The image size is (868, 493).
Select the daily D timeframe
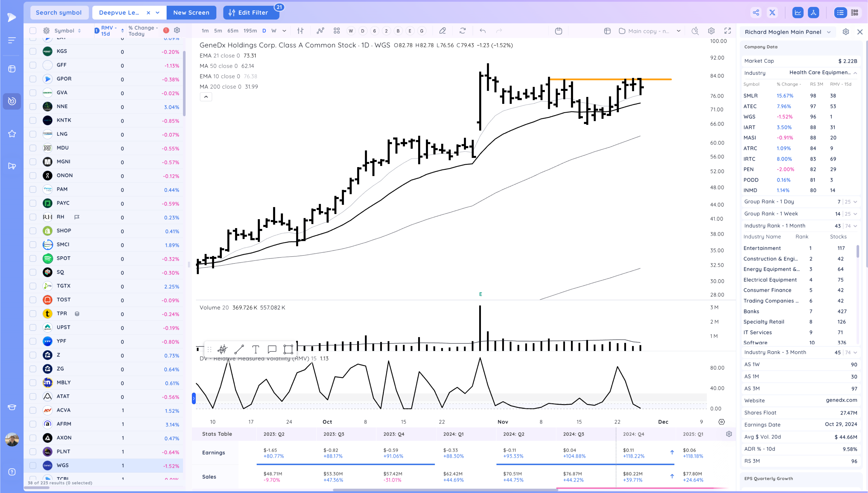tap(264, 31)
